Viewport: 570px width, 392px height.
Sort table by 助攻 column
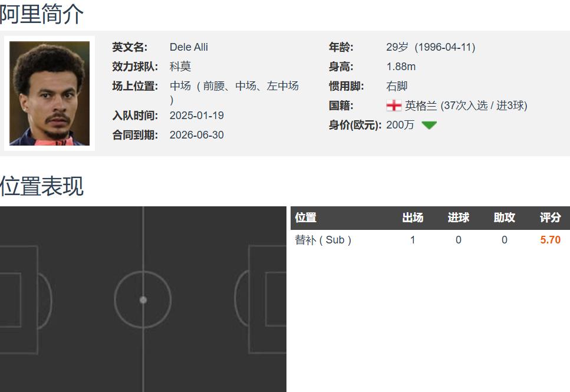click(x=504, y=218)
